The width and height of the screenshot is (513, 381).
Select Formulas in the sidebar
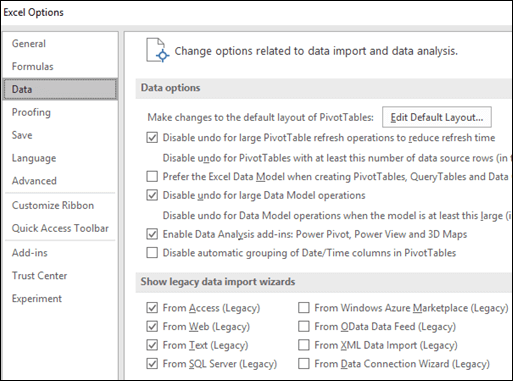click(33, 66)
